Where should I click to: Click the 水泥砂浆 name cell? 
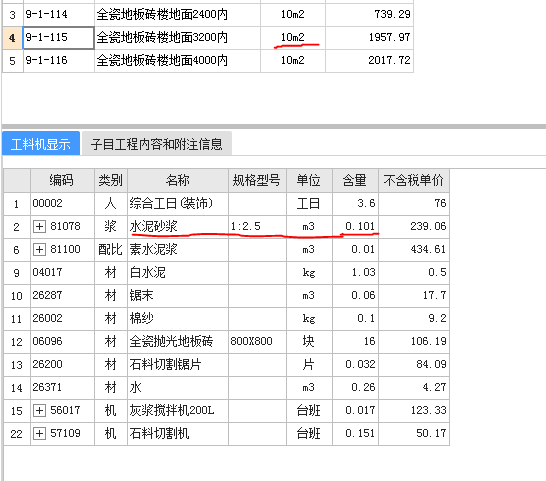[178, 227]
